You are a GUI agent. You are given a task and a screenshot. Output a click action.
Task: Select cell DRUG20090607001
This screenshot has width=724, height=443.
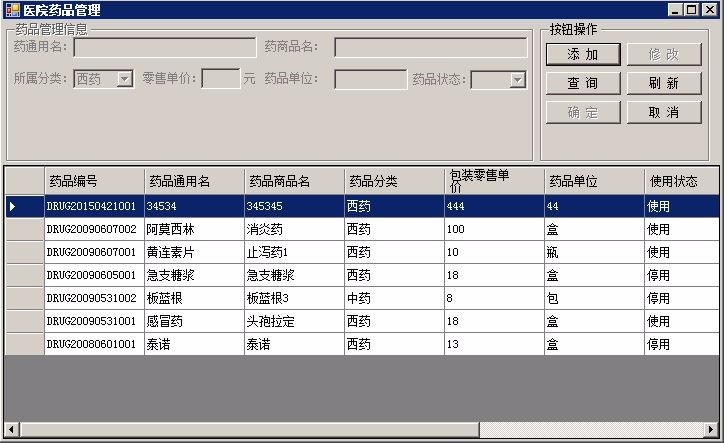pos(95,252)
